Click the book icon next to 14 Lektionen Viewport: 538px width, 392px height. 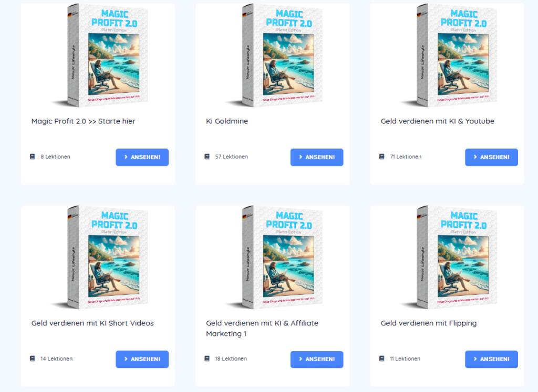[32, 358]
